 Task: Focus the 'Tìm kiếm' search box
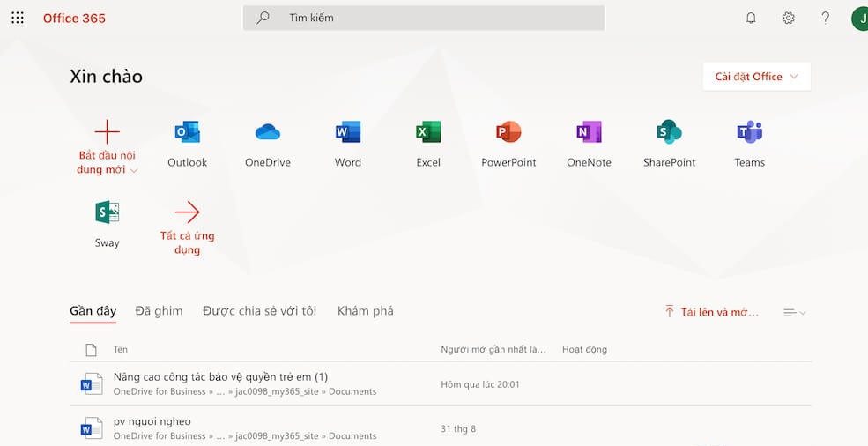coord(424,18)
